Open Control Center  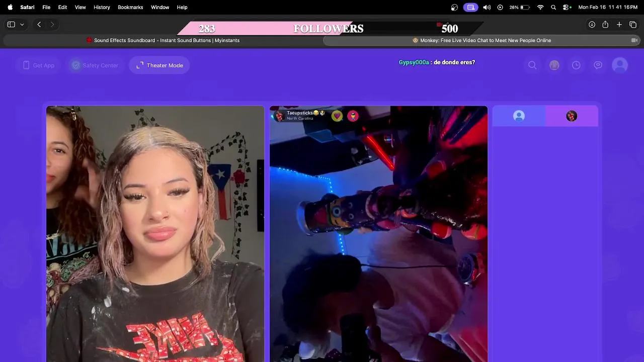coord(567,7)
